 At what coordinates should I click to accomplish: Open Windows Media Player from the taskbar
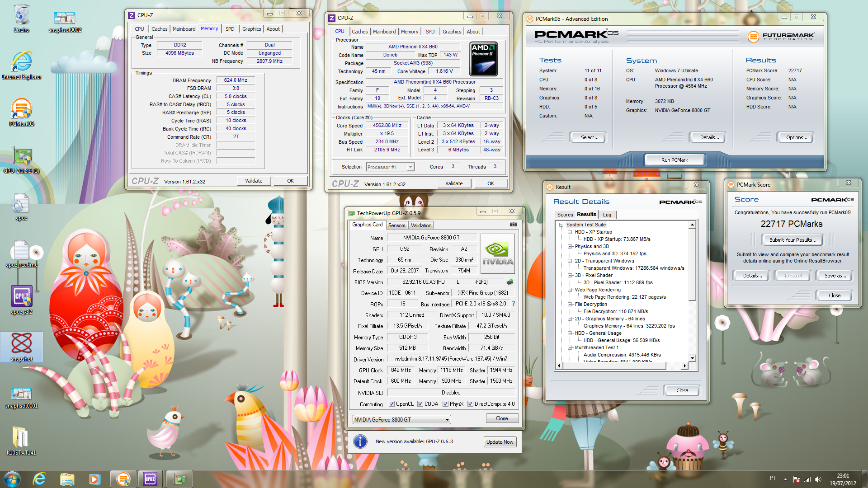point(94,479)
